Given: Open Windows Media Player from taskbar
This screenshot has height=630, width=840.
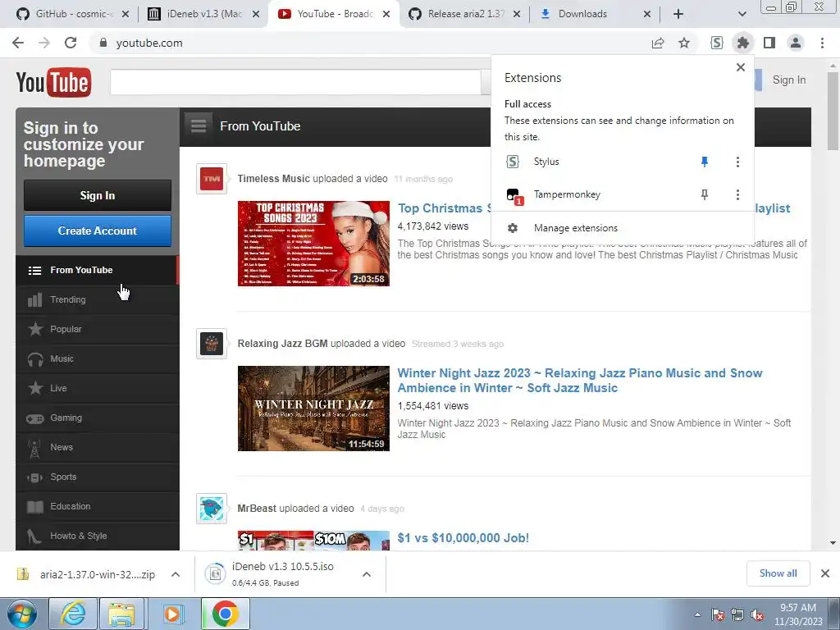Looking at the screenshot, I should pyautogui.click(x=172, y=614).
